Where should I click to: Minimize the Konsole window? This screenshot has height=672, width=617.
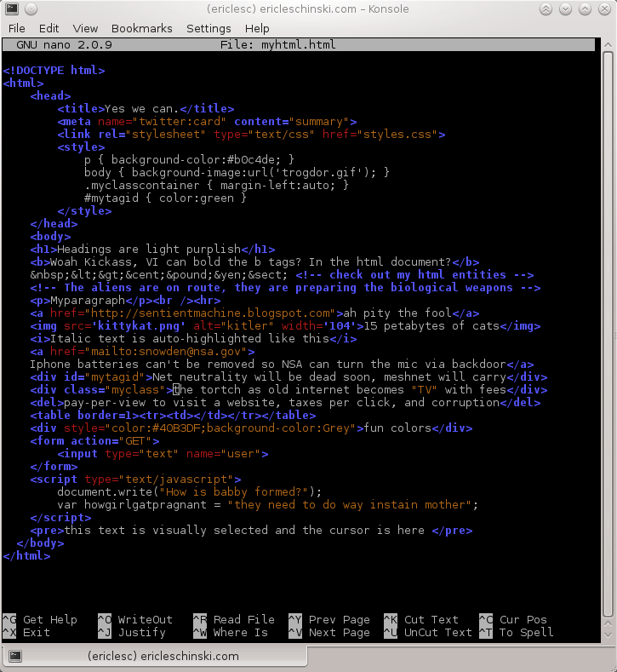coord(565,9)
